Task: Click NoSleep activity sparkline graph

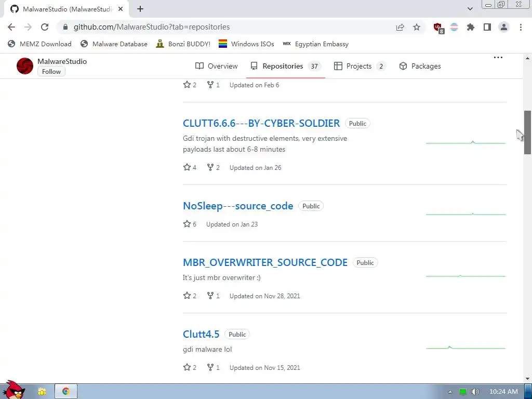Action: pyautogui.click(x=466, y=214)
